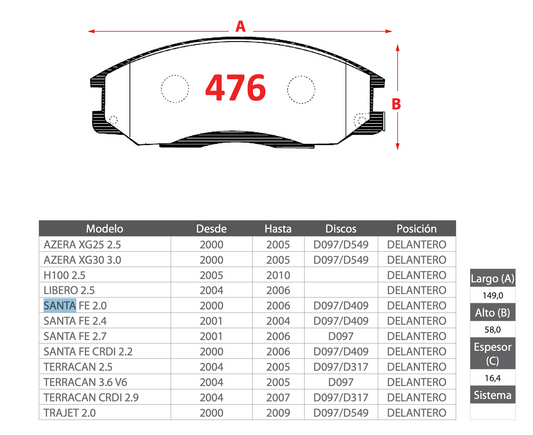Viewport: 533px width, 435px height.
Task: Select the TRAJET 2.0 model cell
Action: pyautogui.click(x=105, y=413)
